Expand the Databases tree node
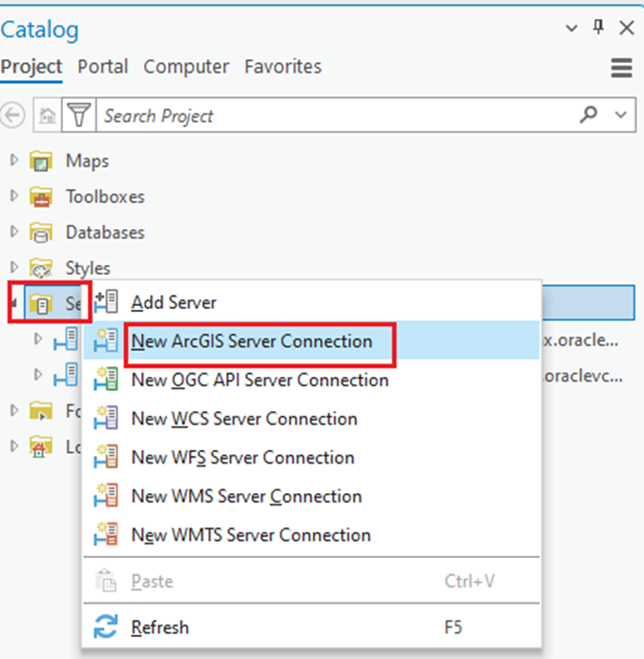 click(x=14, y=231)
